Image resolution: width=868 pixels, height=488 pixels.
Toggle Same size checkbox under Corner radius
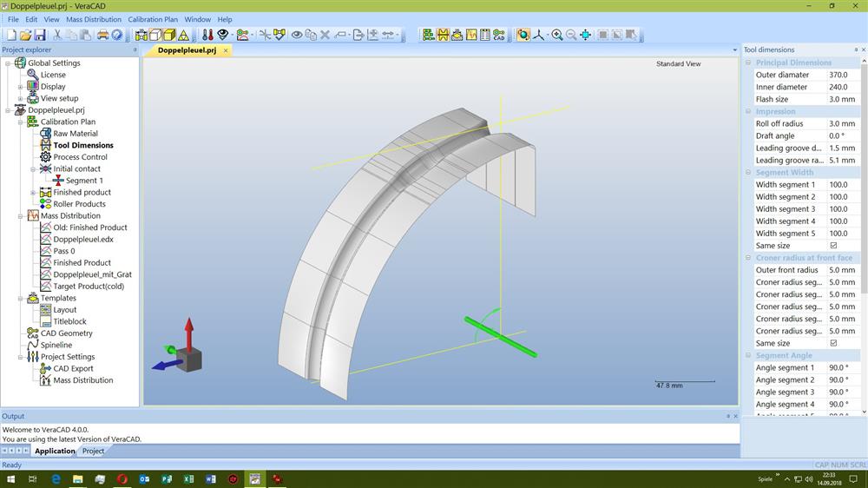pyautogui.click(x=833, y=343)
